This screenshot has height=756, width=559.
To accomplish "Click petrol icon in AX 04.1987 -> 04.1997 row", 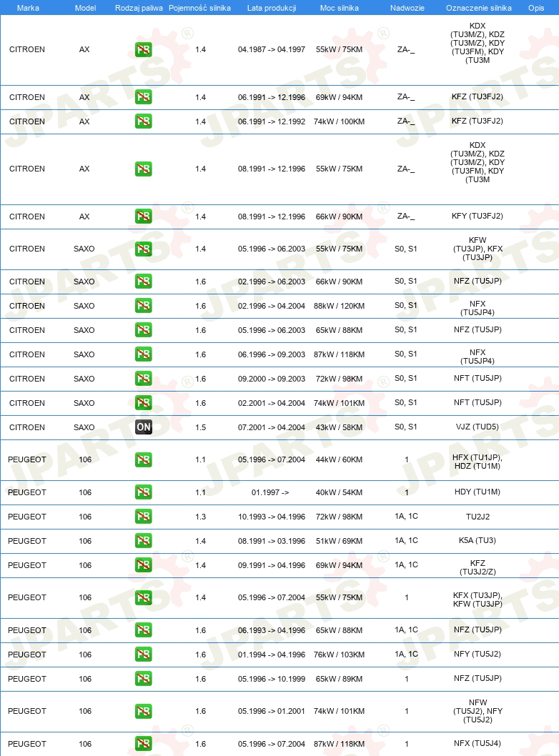I will (x=143, y=49).
